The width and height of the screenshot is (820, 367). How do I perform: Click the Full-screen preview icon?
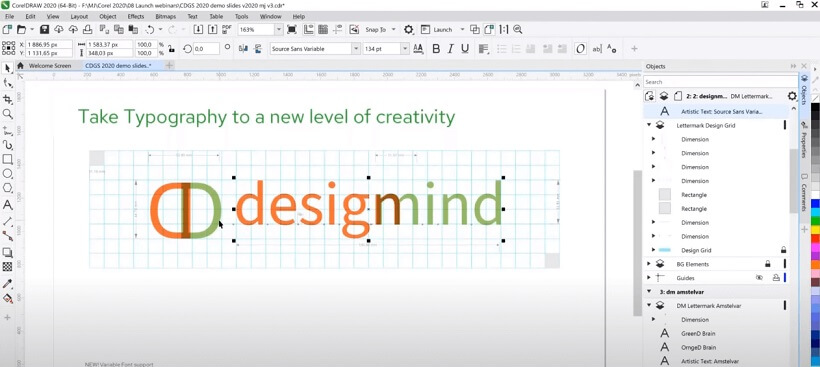point(292,29)
